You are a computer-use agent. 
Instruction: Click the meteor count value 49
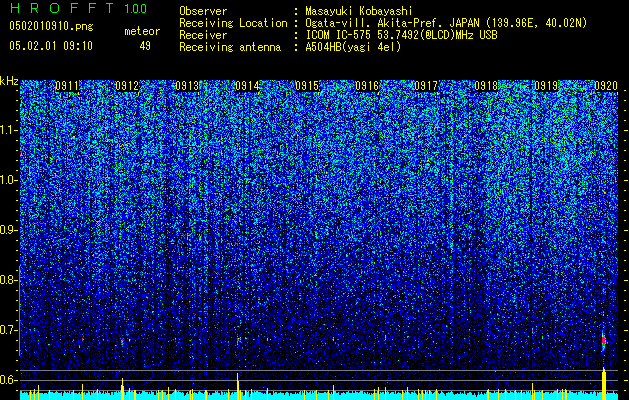coord(145,46)
